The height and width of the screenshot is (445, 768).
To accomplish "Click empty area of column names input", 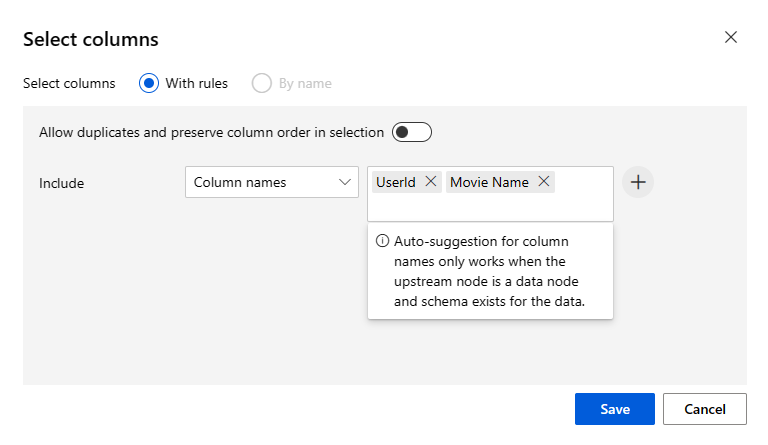I will point(490,207).
